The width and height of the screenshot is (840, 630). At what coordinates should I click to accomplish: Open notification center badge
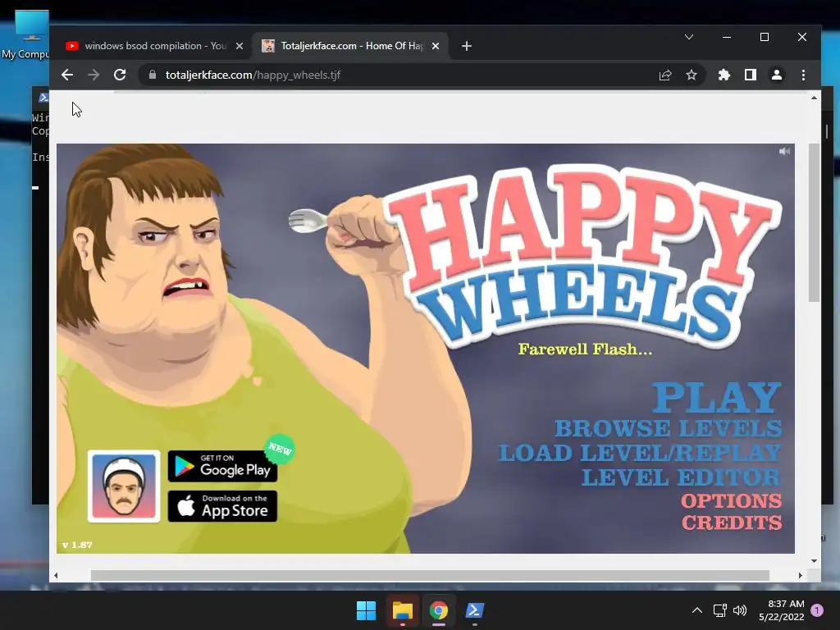tap(817, 609)
